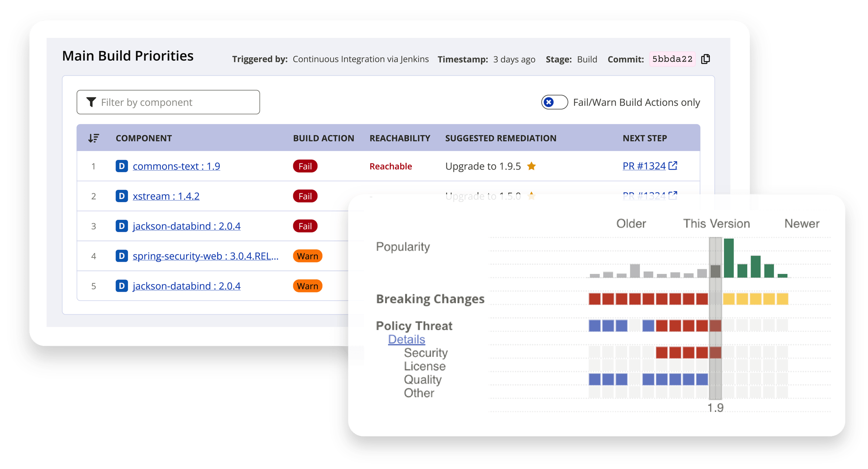This screenshot has width=868, height=469.
Task: Click the D badge beside spring-security-web
Action: (x=122, y=256)
